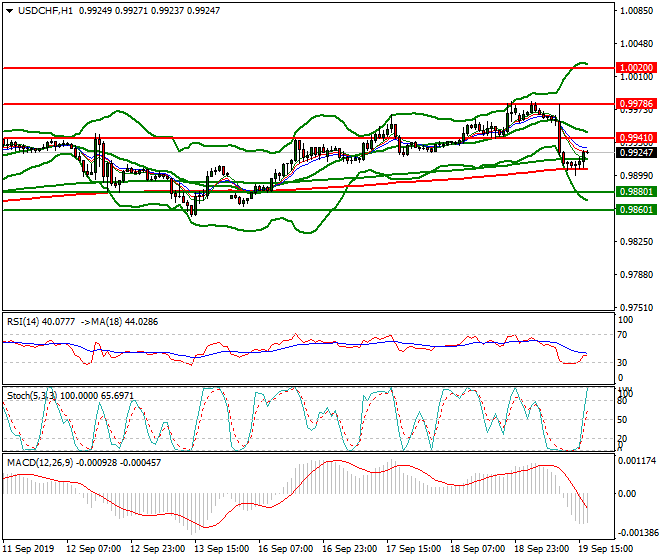
Task: Click the RSI 30 level scale label
Action: click(623, 363)
